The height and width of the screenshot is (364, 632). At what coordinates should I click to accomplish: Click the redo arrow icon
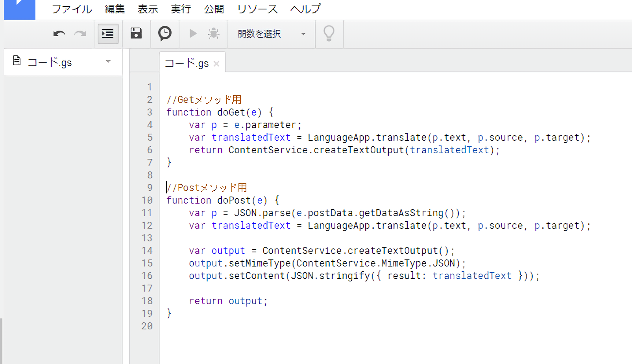pos(80,34)
